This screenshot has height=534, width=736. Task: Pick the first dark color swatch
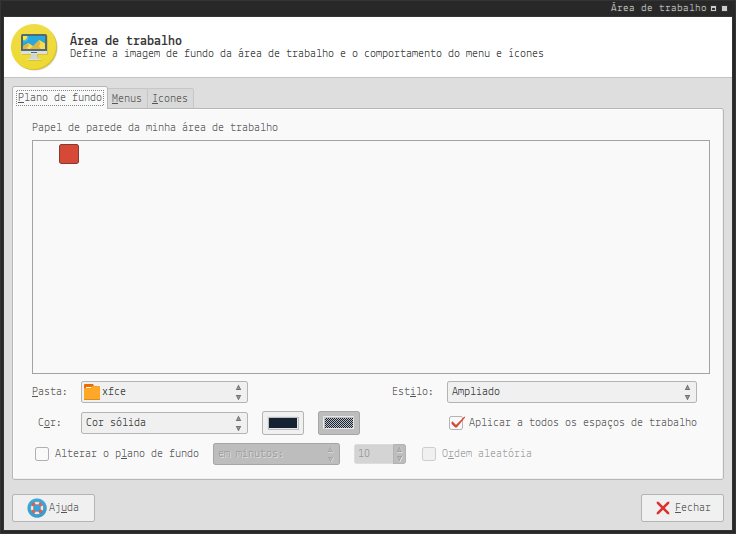[x=283, y=423]
